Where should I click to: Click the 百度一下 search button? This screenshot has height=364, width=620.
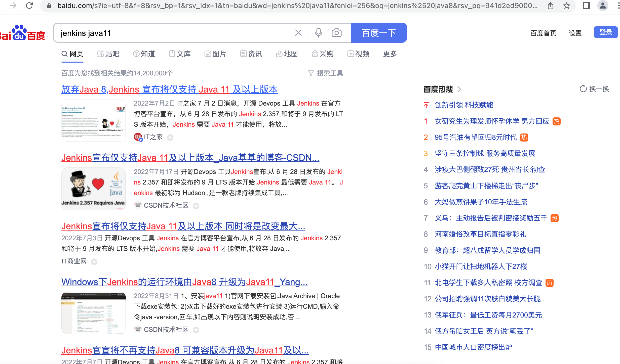(x=379, y=33)
